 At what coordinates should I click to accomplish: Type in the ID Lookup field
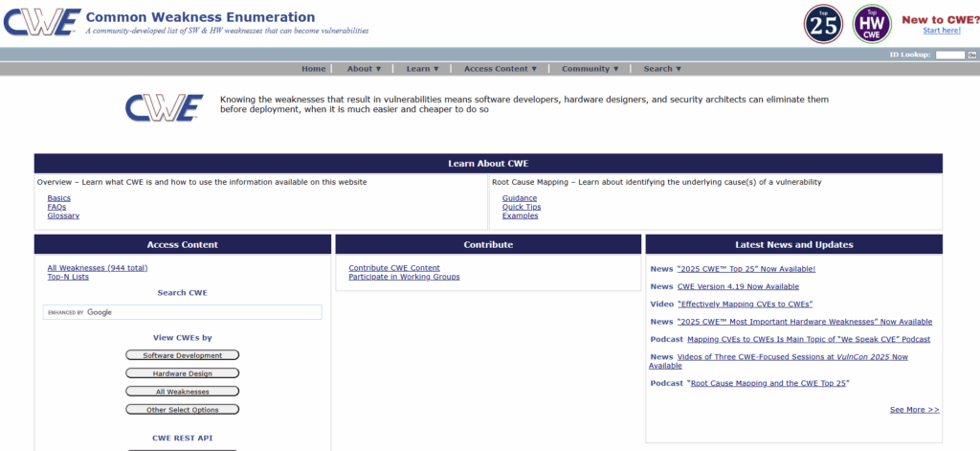[x=949, y=55]
